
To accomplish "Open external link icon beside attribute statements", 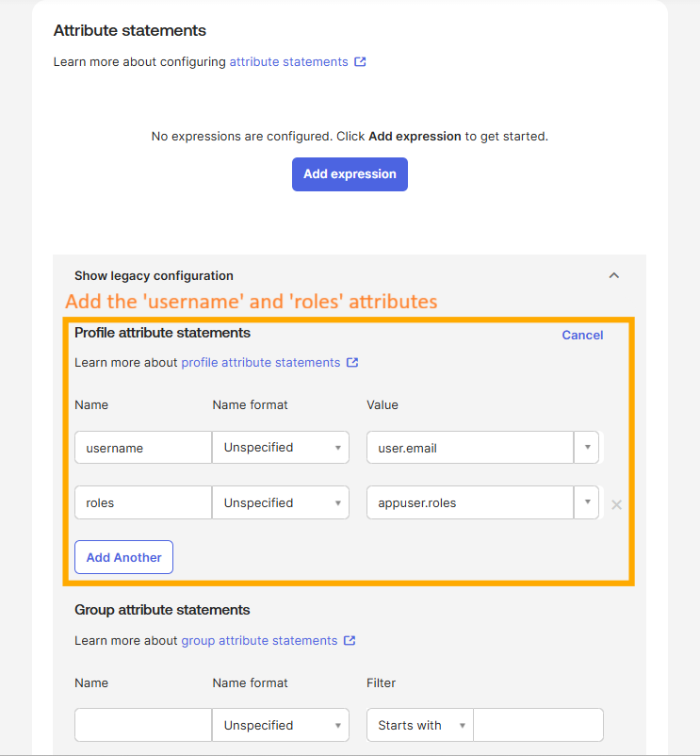I will tap(360, 61).
